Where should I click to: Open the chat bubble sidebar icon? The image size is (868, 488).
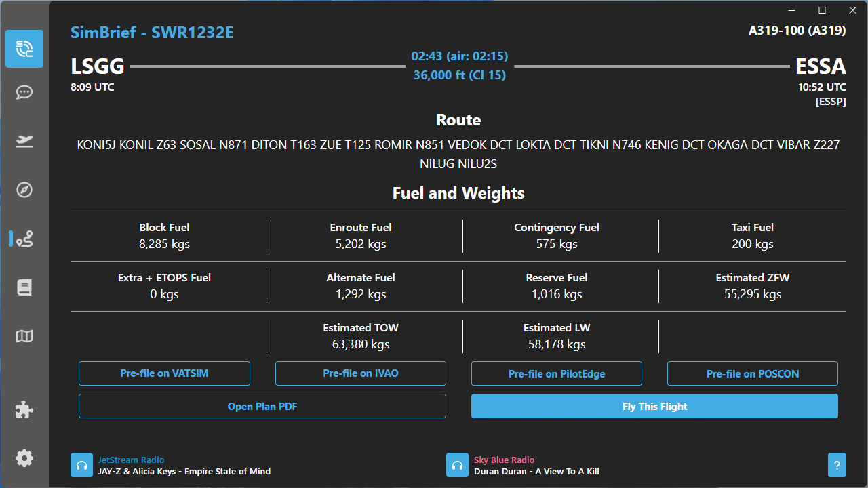[x=24, y=92]
